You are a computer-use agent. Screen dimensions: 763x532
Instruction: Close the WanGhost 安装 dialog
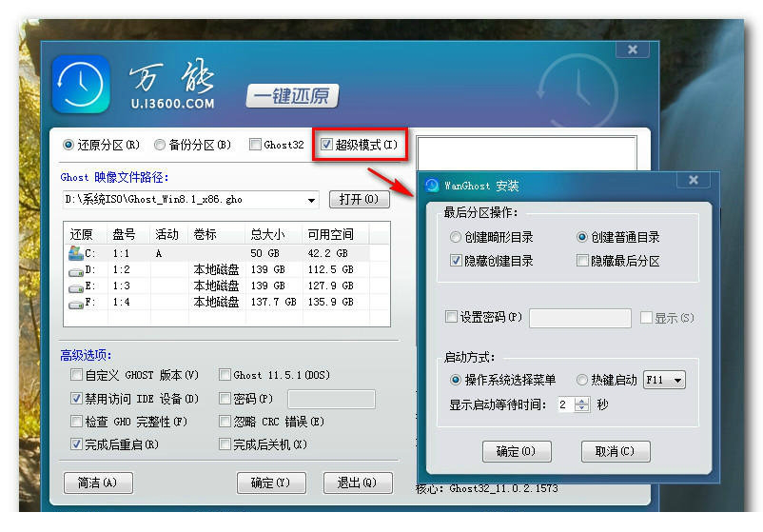(x=694, y=180)
